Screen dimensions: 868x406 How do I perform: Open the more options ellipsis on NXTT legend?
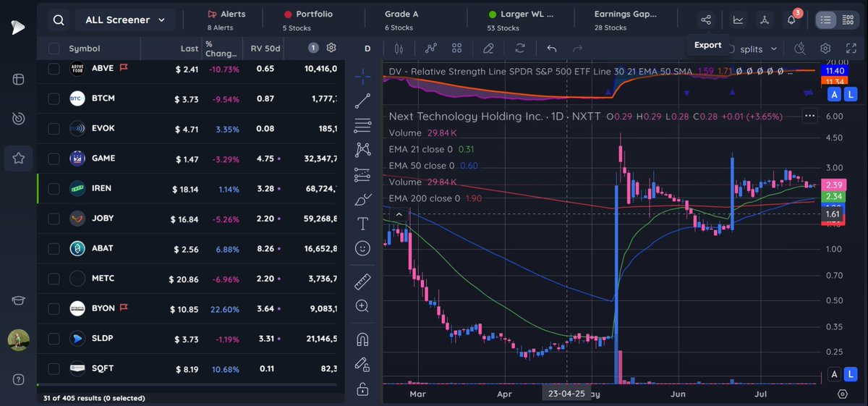809,116
